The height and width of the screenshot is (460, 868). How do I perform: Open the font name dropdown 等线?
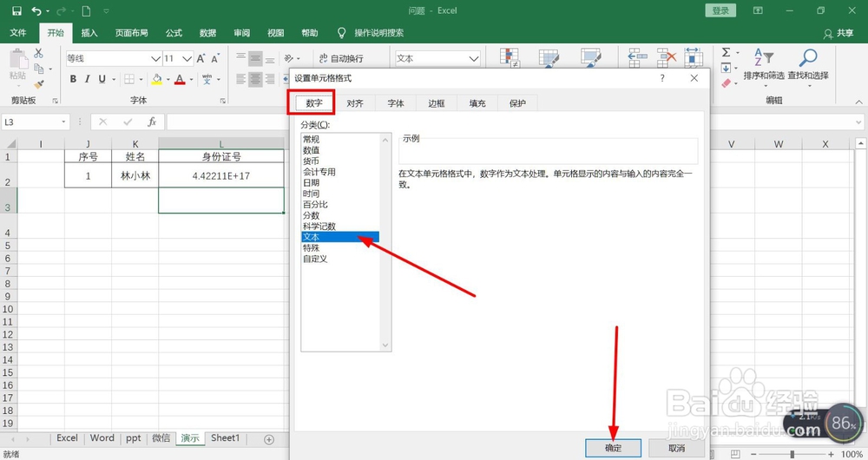tap(156, 58)
